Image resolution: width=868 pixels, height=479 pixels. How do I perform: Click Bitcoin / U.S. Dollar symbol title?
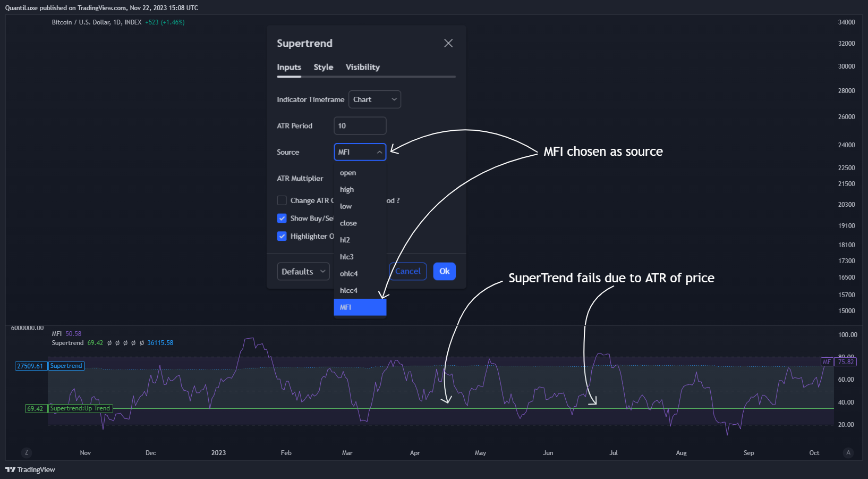(81, 22)
